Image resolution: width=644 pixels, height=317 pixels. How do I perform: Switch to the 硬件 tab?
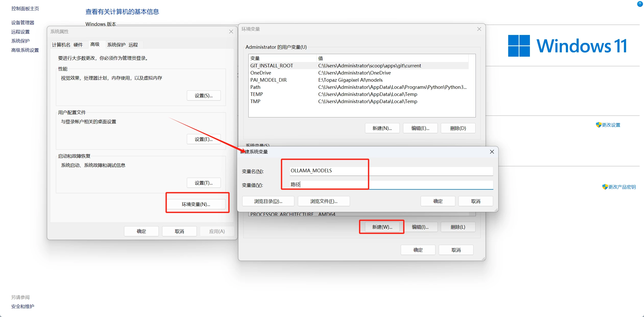pyautogui.click(x=78, y=45)
